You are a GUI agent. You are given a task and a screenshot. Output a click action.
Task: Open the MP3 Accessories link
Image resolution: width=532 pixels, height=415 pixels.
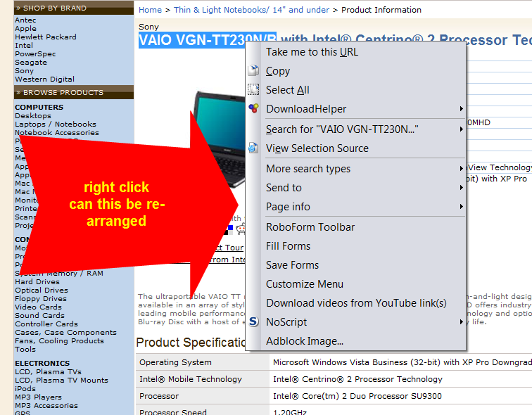(46, 406)
